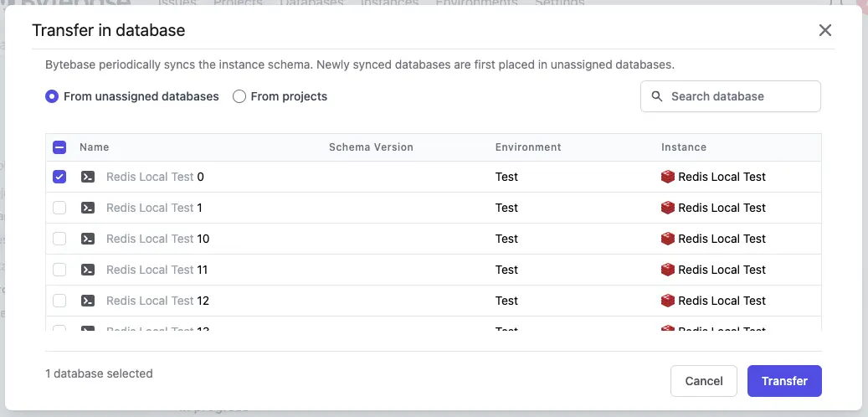
Task: Click the search magnifier icon
Action: pos(657,96)
